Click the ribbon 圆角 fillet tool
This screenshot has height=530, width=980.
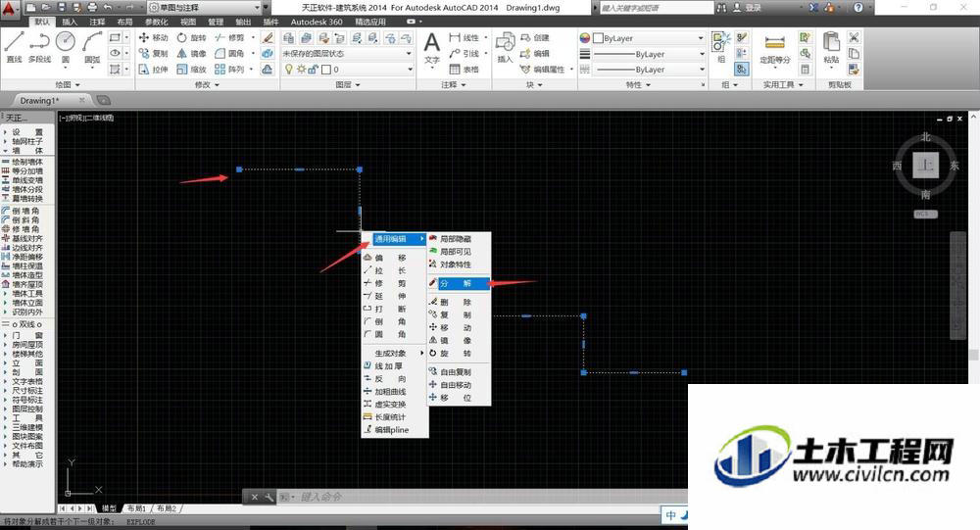pyautogui.click(x=229, y=53)
